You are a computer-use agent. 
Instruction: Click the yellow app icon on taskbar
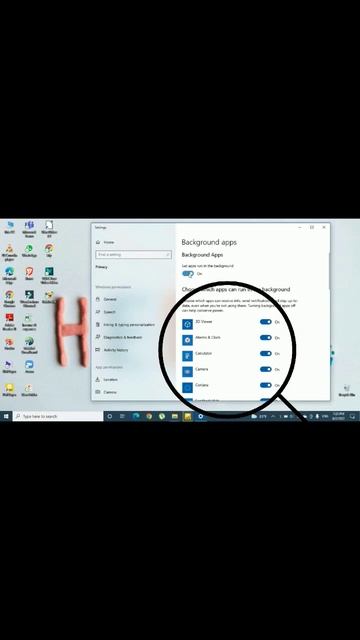188,416
